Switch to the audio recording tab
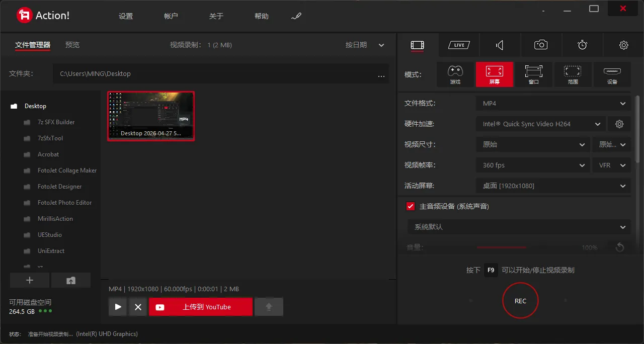644x344 pixels. 500,45
